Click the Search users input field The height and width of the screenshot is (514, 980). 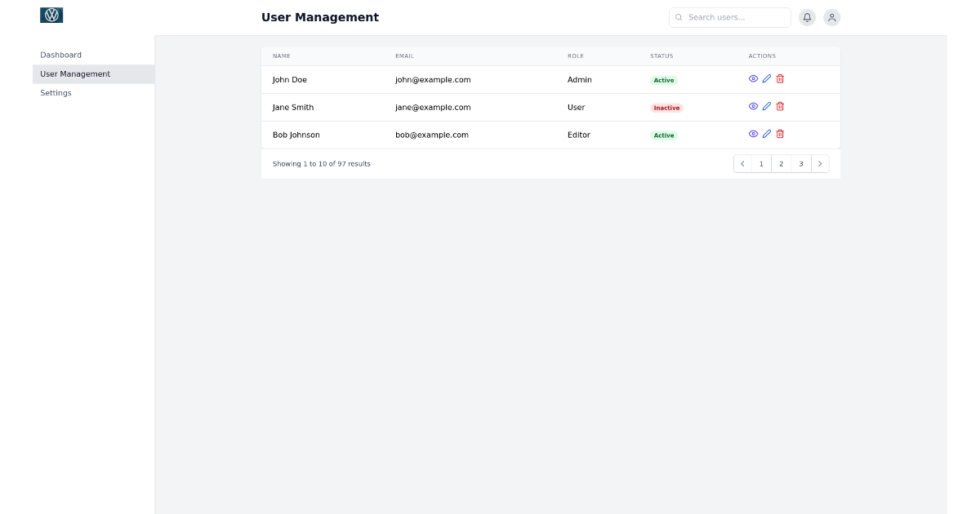729,17
